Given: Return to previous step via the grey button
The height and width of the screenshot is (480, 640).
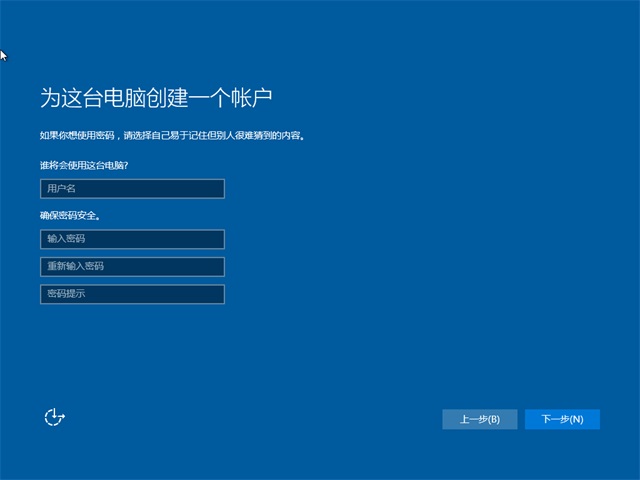Looking at the screenshot, I should [480, 419].
